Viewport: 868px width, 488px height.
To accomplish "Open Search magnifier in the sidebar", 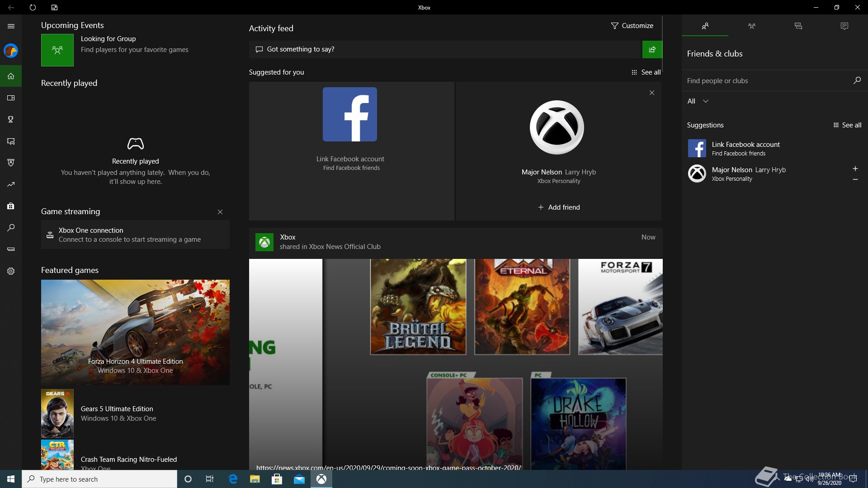I will [x=11, y=228].
